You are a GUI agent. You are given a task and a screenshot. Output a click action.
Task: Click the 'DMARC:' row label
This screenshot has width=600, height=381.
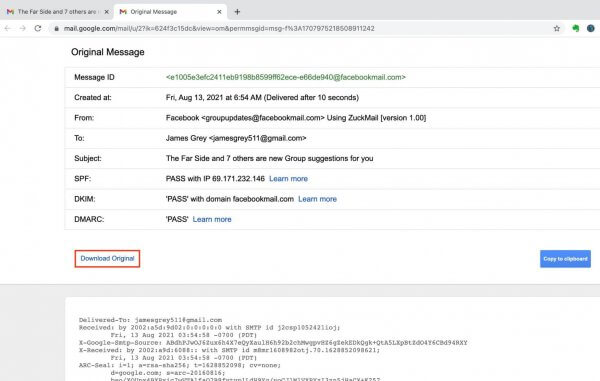point(89,219)
